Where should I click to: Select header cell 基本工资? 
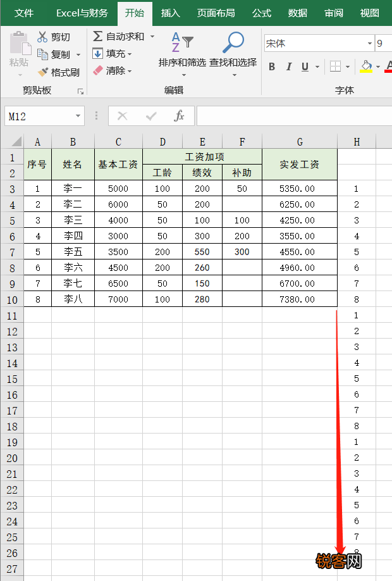tap(118, 165)
